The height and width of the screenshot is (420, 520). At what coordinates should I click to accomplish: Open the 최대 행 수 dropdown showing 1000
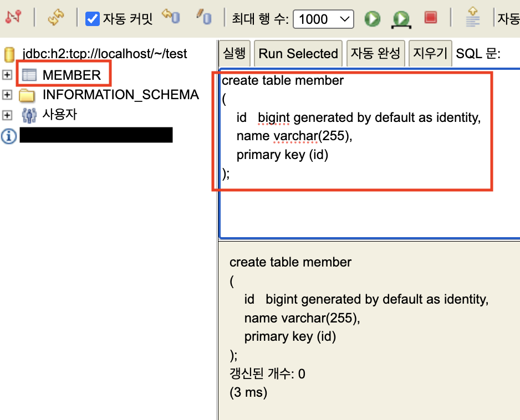coord(323,19)
